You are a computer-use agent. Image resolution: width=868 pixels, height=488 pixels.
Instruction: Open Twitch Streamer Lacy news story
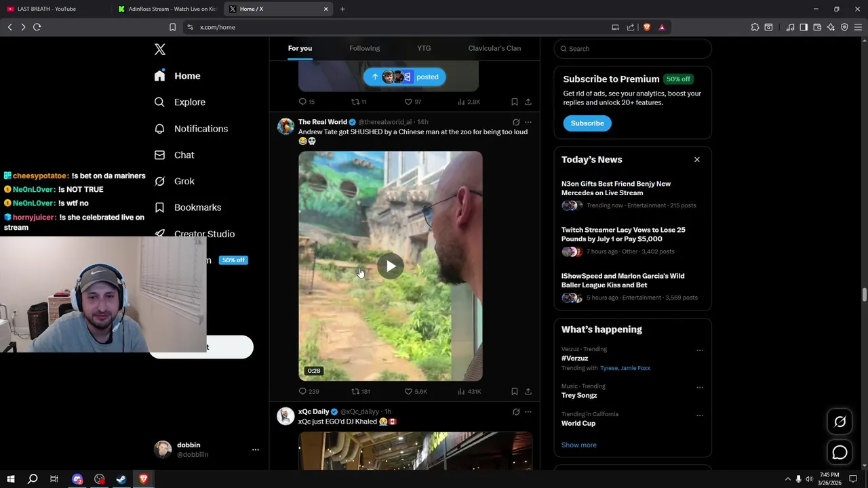[x=633, y=241]
